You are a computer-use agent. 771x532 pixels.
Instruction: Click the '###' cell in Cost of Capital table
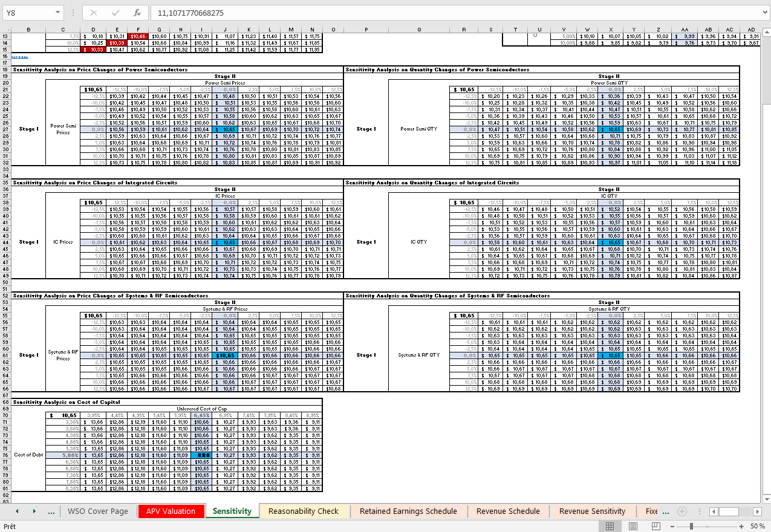[x=201, y=455]
